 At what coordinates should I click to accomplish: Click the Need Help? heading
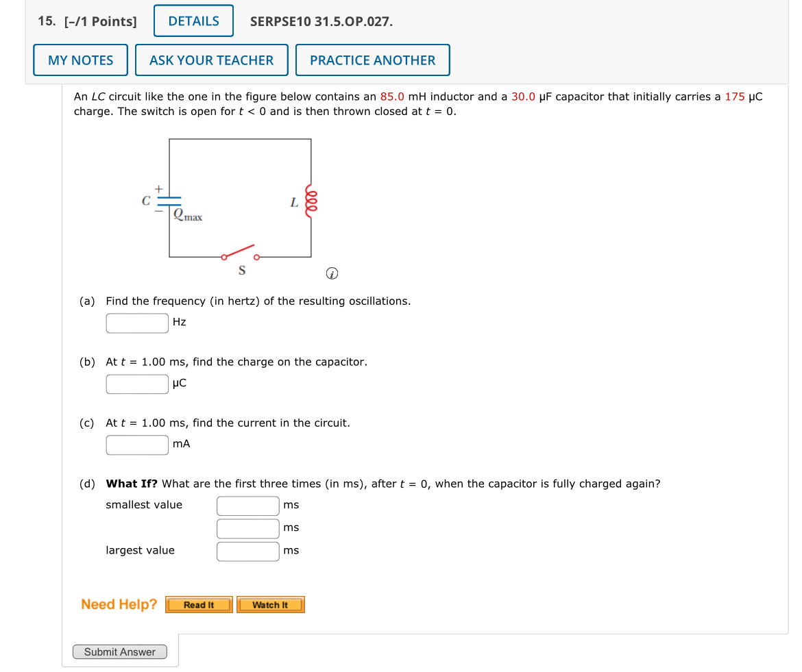pos(119,603)
